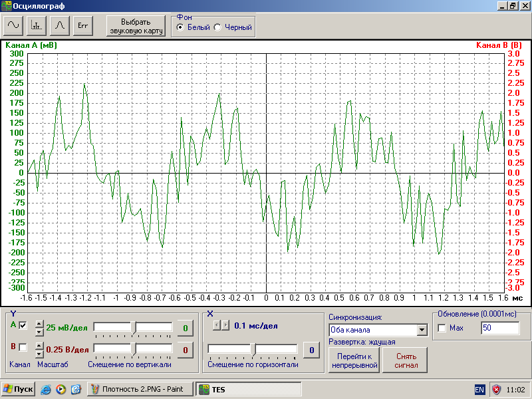Viewport: 532px width, 399px height.
Task: Reset channel A vertical offset with green 0 button
Action: (x=186, y=328)
